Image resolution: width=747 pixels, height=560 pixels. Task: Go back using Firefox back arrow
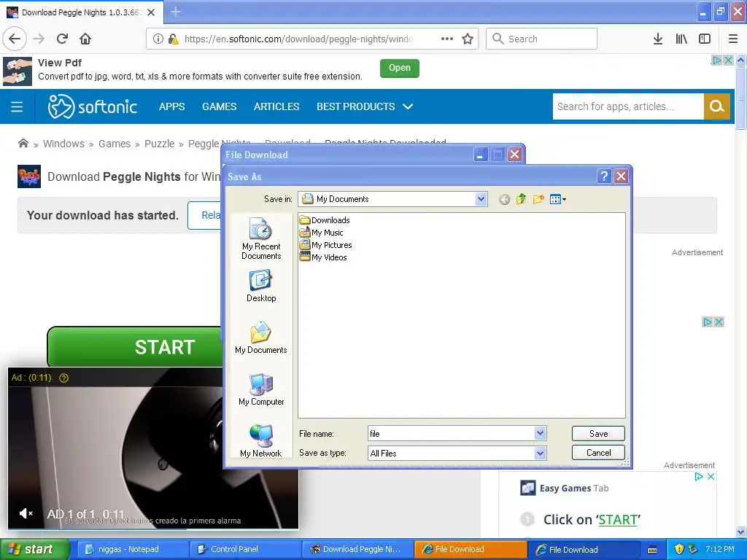tap(15, 39)
